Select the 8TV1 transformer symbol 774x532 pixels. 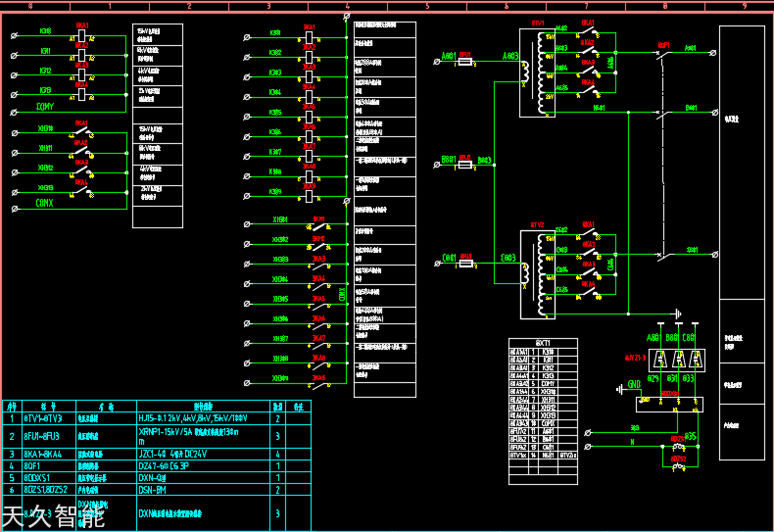[537, 73]
